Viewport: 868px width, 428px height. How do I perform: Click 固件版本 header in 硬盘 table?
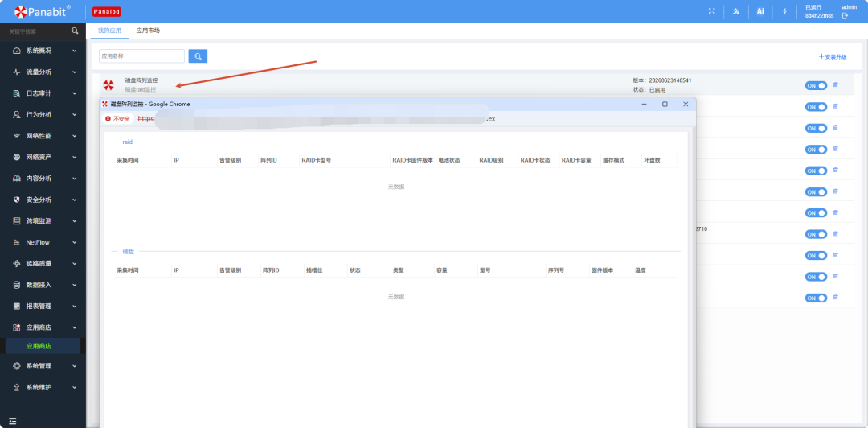click(x=602, y=270)
